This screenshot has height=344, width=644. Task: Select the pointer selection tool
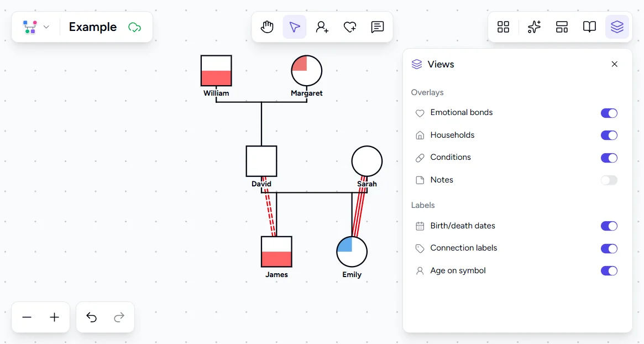point(295,27)
